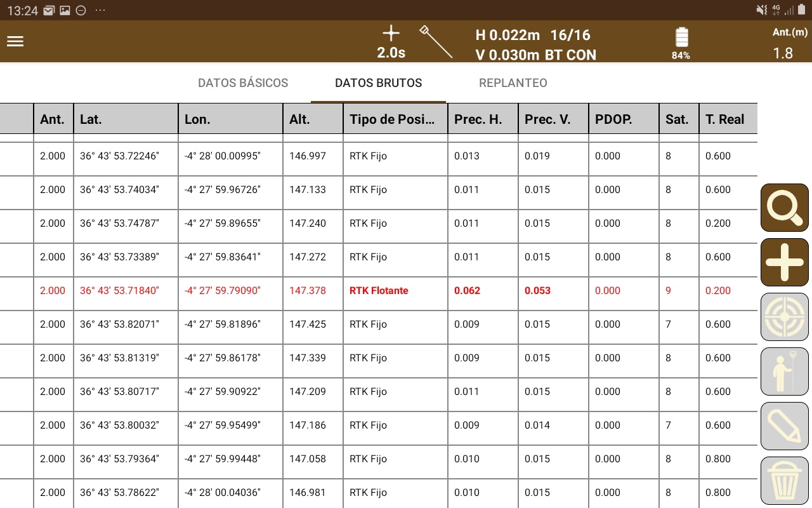Tap the pencil edit icon
The height and width of the screenshot is (508, 812).
click(785, 426)
